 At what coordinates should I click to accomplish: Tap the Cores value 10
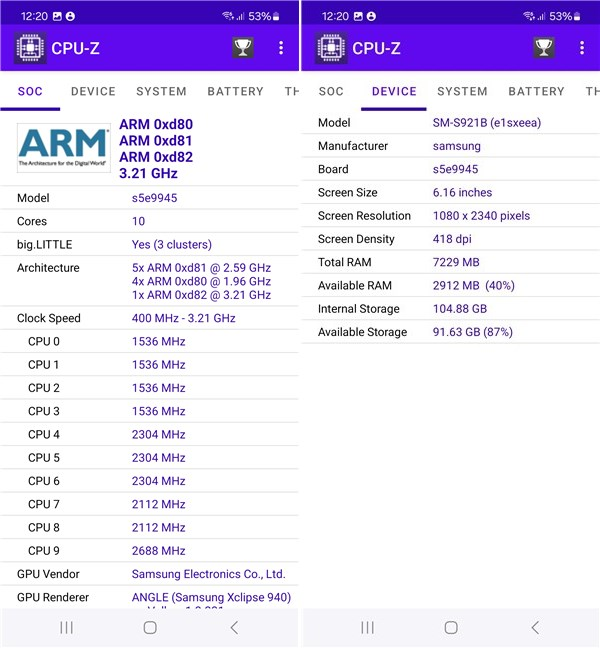[x=138, y=221]
